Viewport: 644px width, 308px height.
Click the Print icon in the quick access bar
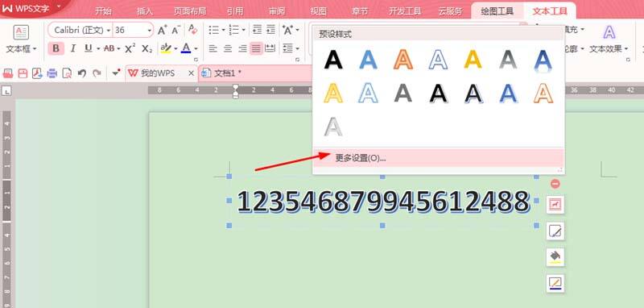coord(52,73)
